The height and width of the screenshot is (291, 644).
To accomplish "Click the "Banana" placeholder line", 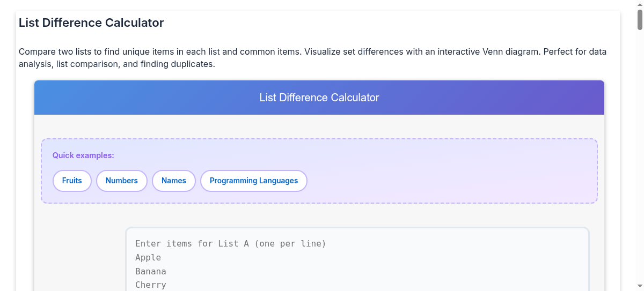I will [x=151, y=272].
